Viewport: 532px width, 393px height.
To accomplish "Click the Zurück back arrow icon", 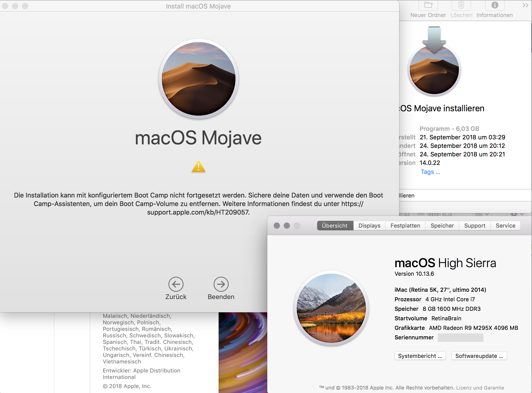I will (x=176, y=284).
